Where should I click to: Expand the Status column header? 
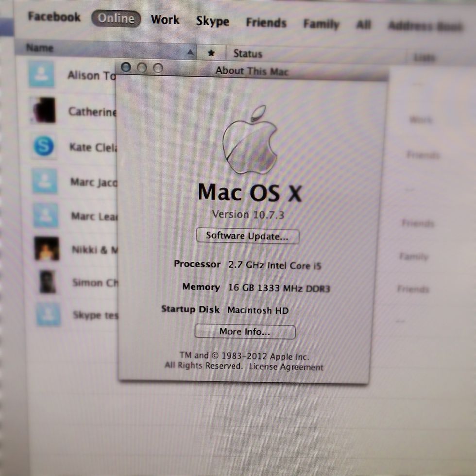(x=249, y=53)
